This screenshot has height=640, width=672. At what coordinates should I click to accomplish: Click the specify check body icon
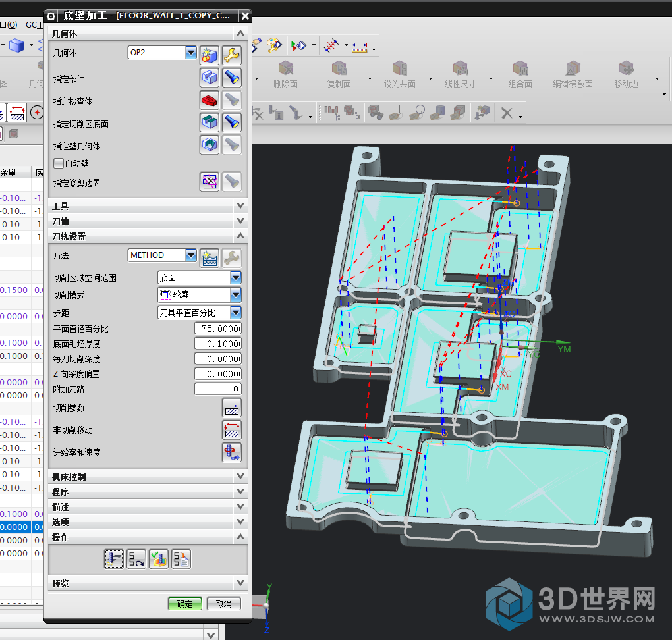(209, 101)
